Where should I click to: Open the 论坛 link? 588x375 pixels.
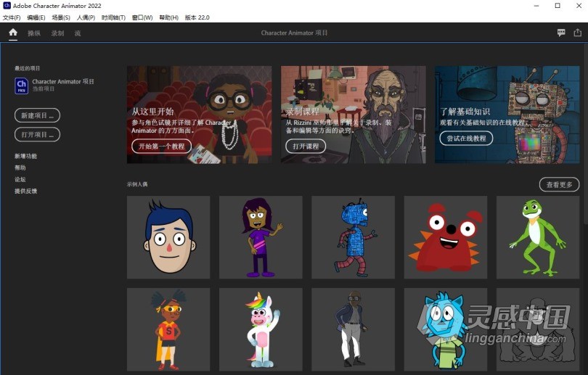(20, 179)
